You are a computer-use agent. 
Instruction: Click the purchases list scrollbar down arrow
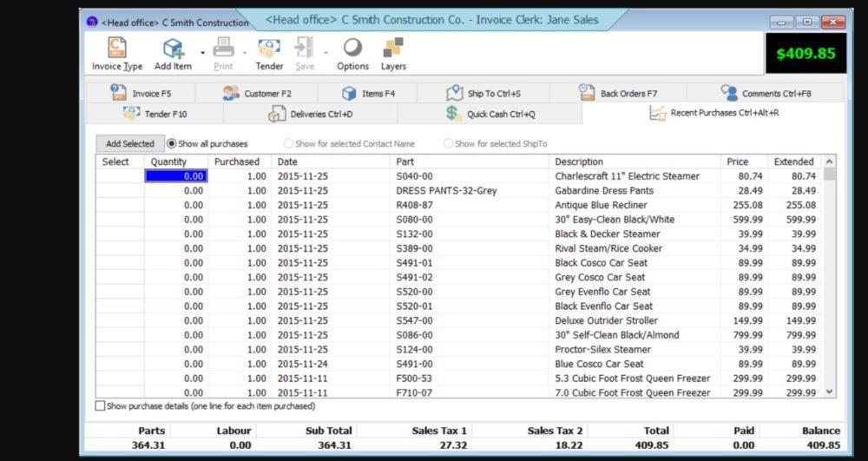coord(829,392)
